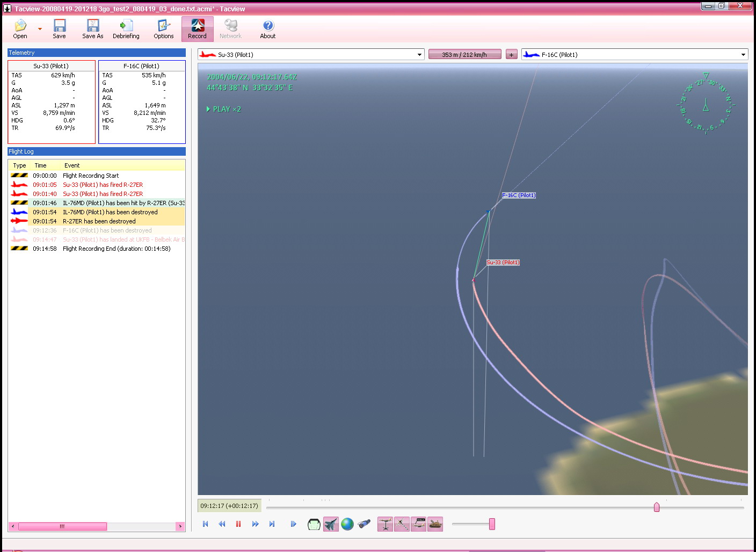Open the dropdown arrow next to Open
This screenshot has width=756, height=552.
40,29
